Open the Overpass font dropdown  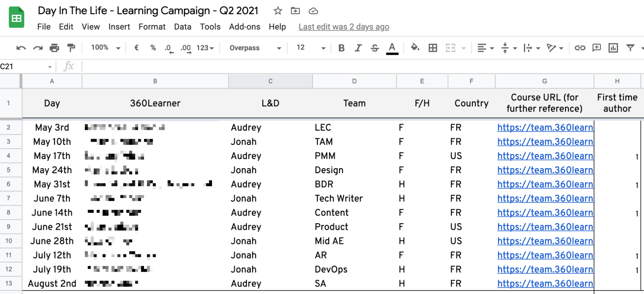pyautogui.click(x=255, y=48)
